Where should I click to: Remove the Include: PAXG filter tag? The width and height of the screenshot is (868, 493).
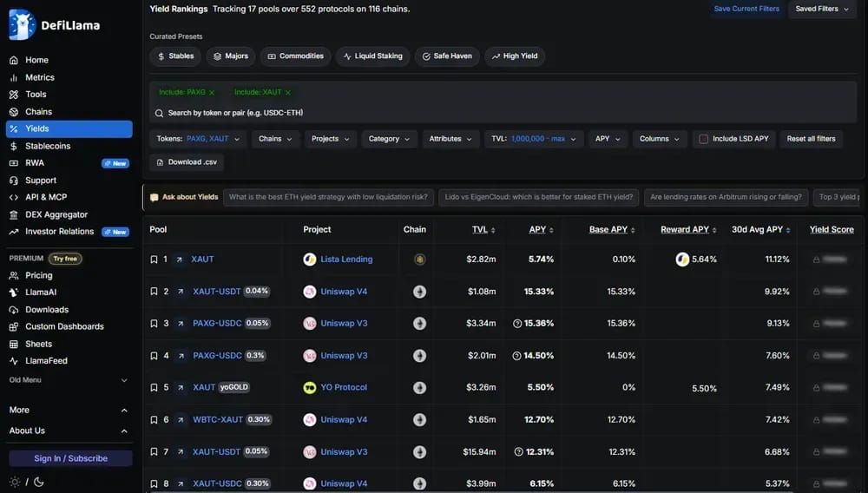click(212, 93)
